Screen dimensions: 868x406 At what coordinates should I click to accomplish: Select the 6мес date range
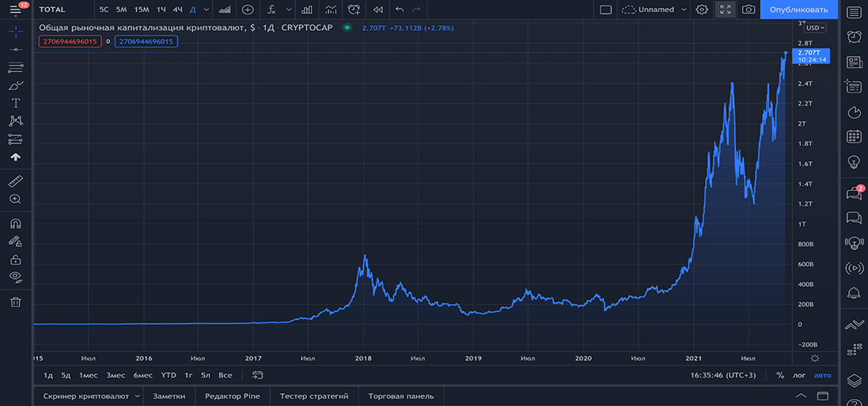(143, 375)
